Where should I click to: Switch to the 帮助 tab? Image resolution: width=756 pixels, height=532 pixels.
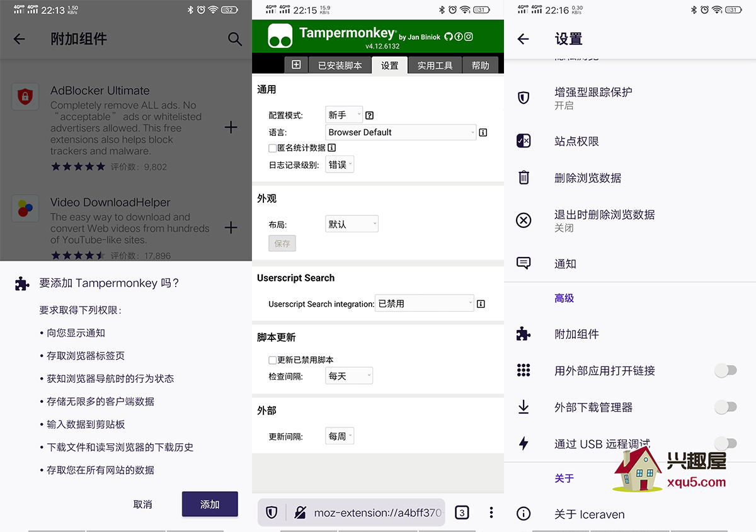(x=480, y=65)
